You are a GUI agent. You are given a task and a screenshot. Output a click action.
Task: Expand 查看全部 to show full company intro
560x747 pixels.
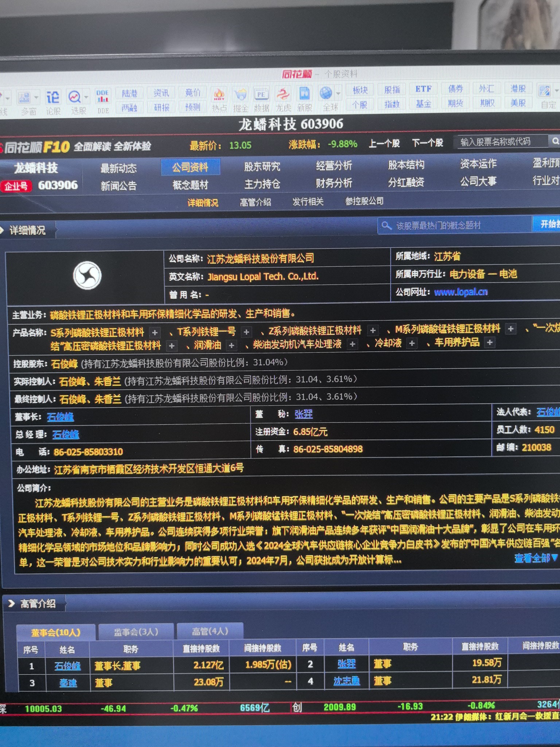pos(536,558)
